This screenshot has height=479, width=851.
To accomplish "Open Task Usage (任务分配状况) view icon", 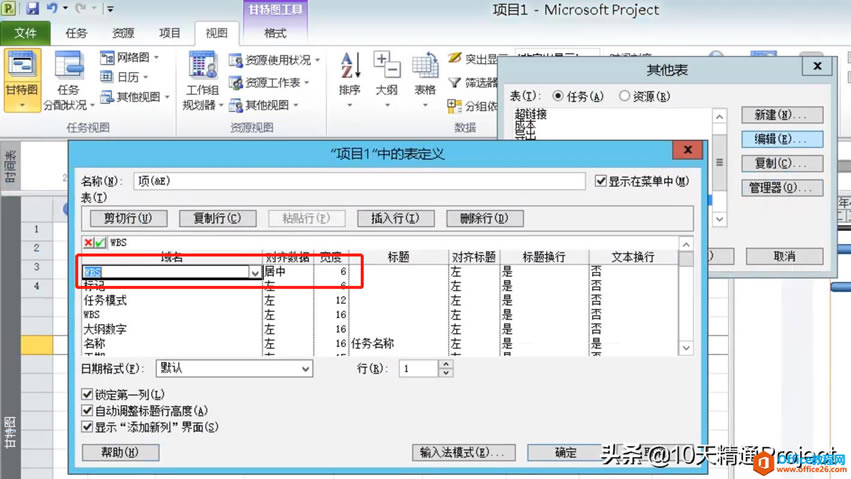I will (69, 66).
